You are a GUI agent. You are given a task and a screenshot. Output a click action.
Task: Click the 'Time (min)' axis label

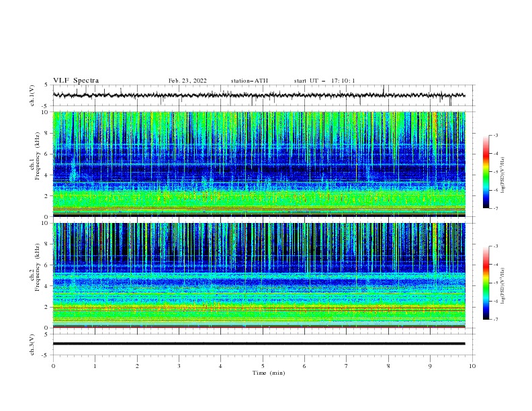(269, 373)
